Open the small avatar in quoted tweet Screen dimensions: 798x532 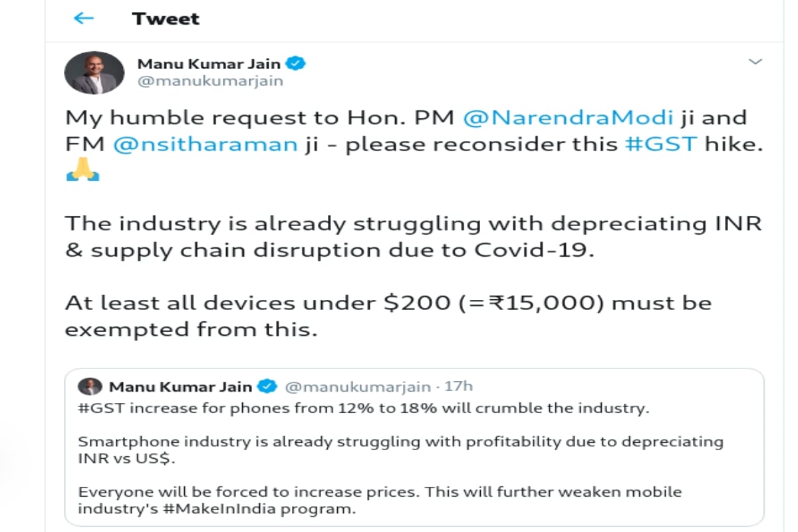[x=90, y=386]
